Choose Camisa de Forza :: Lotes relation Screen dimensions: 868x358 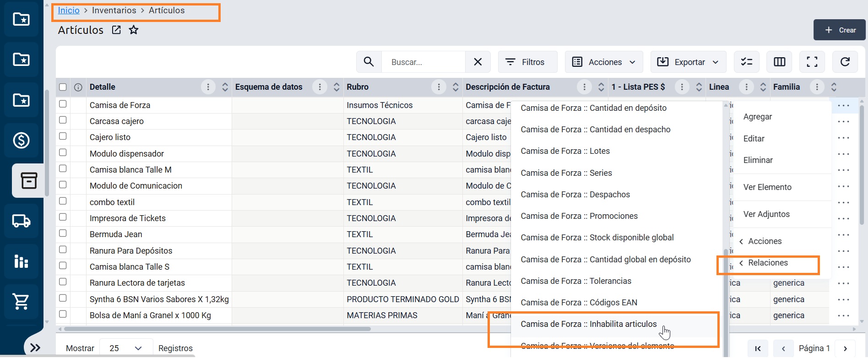565,151
